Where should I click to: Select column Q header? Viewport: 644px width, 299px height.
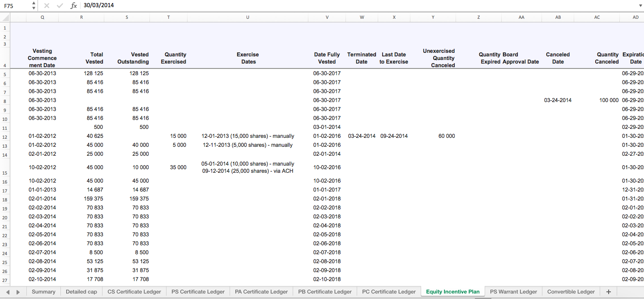[42, 17]
